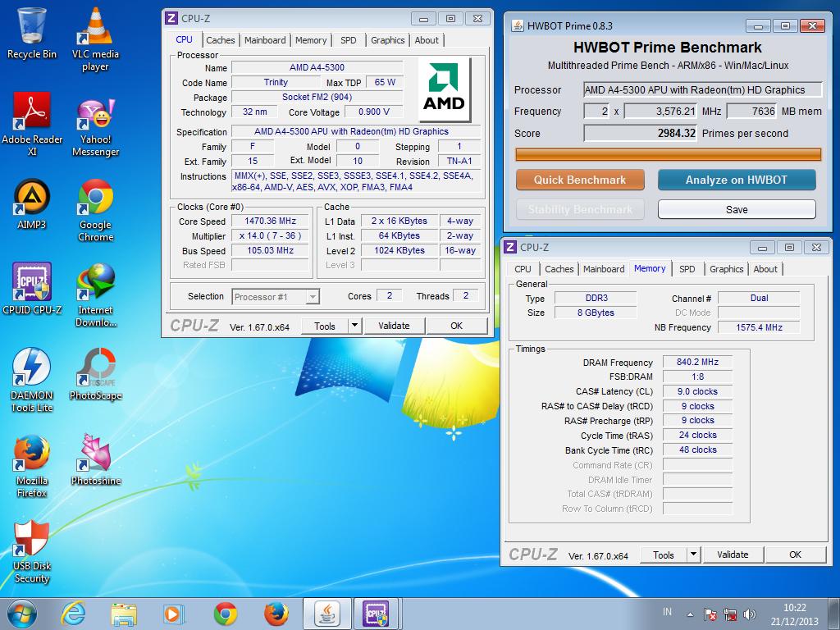Image resolution: width=840 pixels, height=630 pixels.
Task: Click the AMD logo in CPU-Z
Action: click(445, 89)
